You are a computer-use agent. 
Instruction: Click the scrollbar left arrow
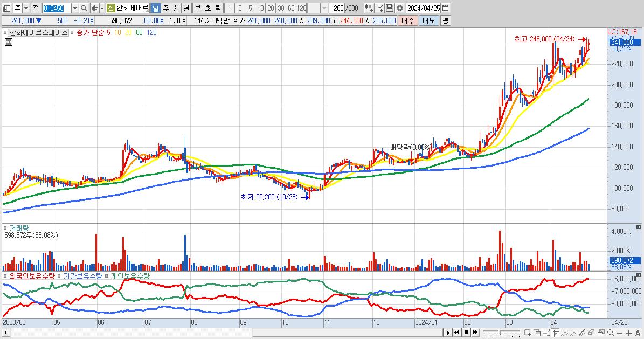coord(5,333)
